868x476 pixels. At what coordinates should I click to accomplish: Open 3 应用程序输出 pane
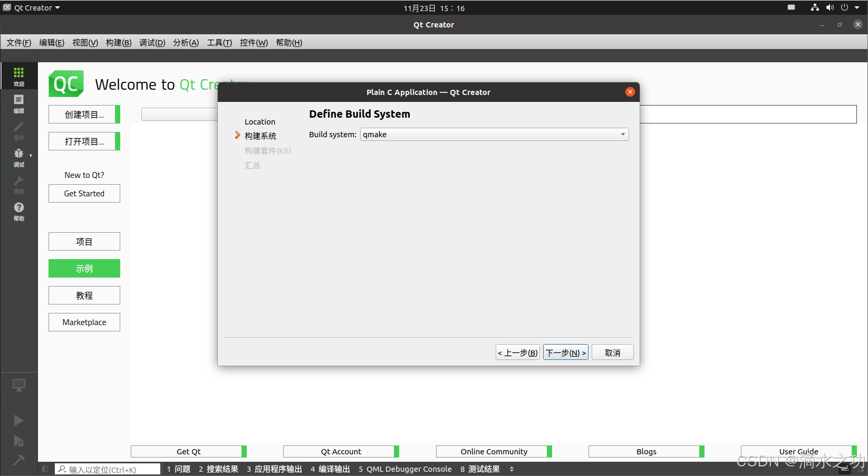(x=274, y=469)
